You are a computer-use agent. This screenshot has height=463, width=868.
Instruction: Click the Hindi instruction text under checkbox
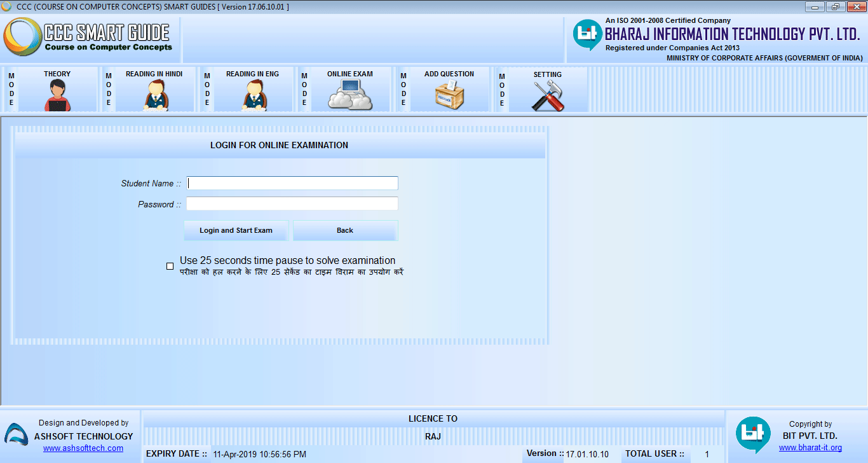point(292,272)
